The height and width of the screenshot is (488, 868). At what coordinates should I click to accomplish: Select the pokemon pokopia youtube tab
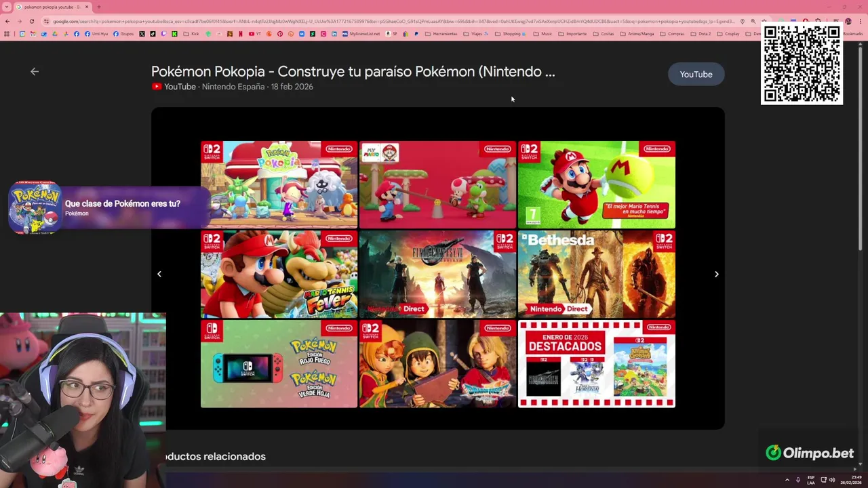tap(53, 7)
